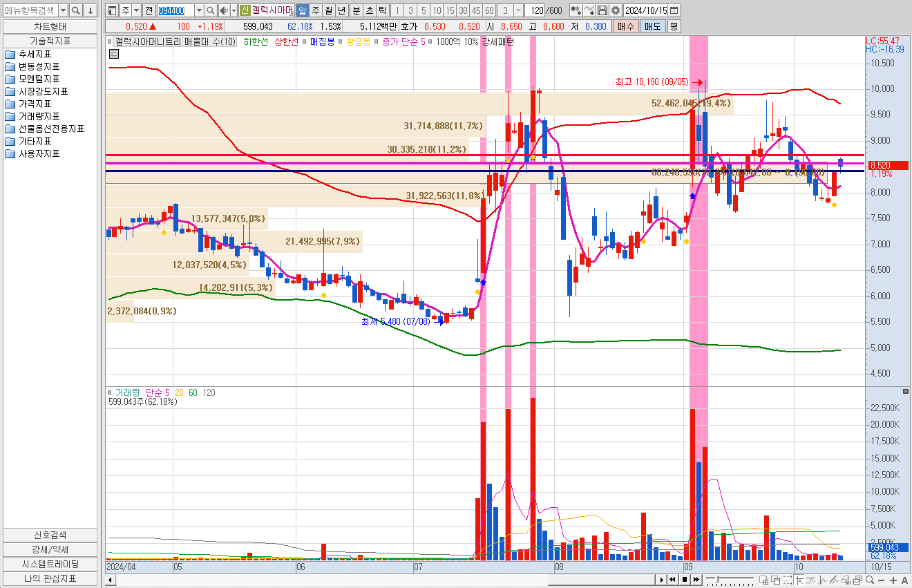Click the speaker sound icon in the toolbar
912x588 pixels.
click(x=223, y=10)
